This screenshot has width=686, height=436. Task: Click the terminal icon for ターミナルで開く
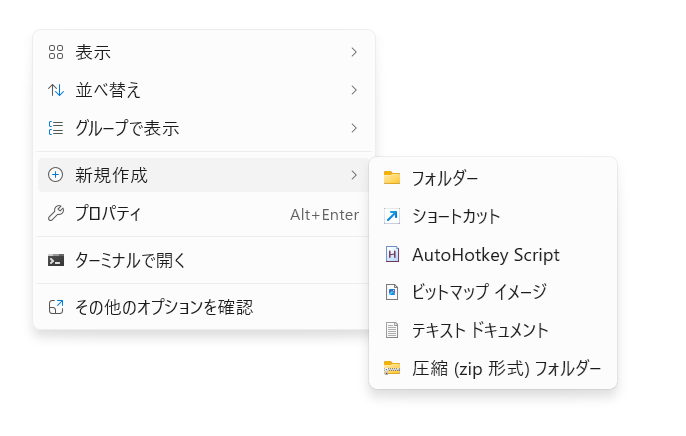pos(56,260)
